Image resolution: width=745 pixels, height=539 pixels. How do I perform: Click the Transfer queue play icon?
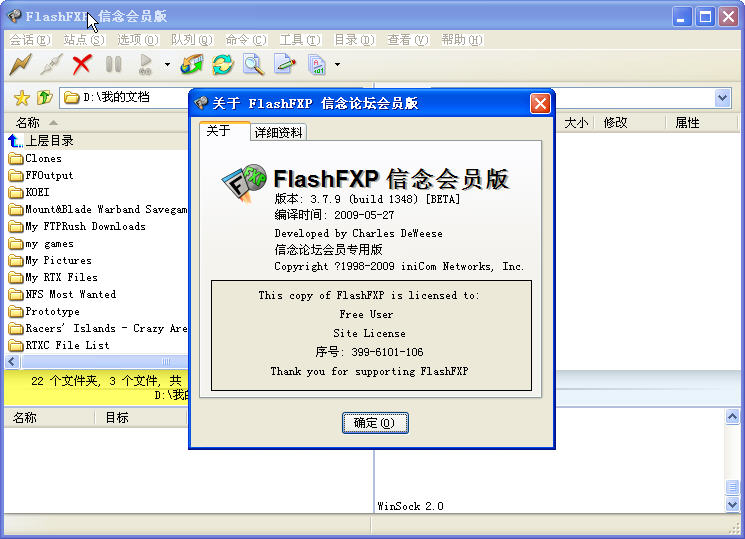click(x=145, y=65)
